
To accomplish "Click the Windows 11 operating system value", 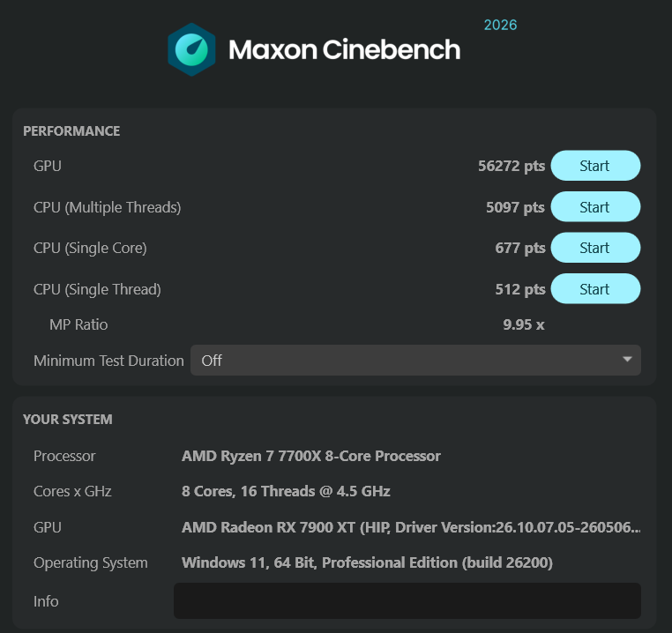I will point(367,562).
